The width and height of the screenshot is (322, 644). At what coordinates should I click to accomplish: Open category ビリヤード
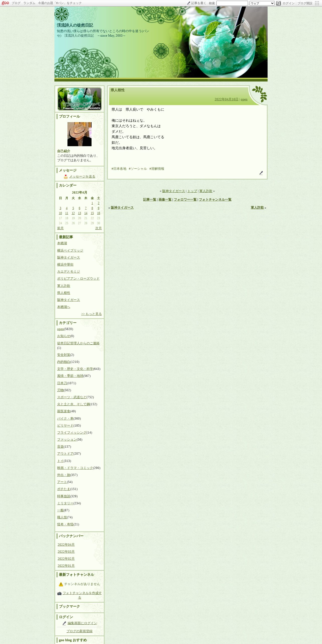pyautogui.click(x=65, y=426)
